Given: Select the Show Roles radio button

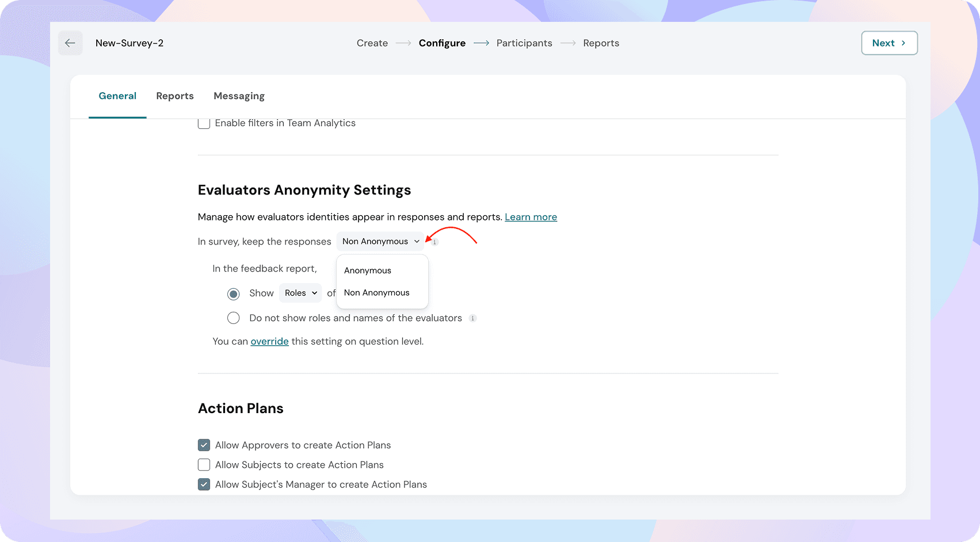Looking at the screenshot, I should coord(233,294).
